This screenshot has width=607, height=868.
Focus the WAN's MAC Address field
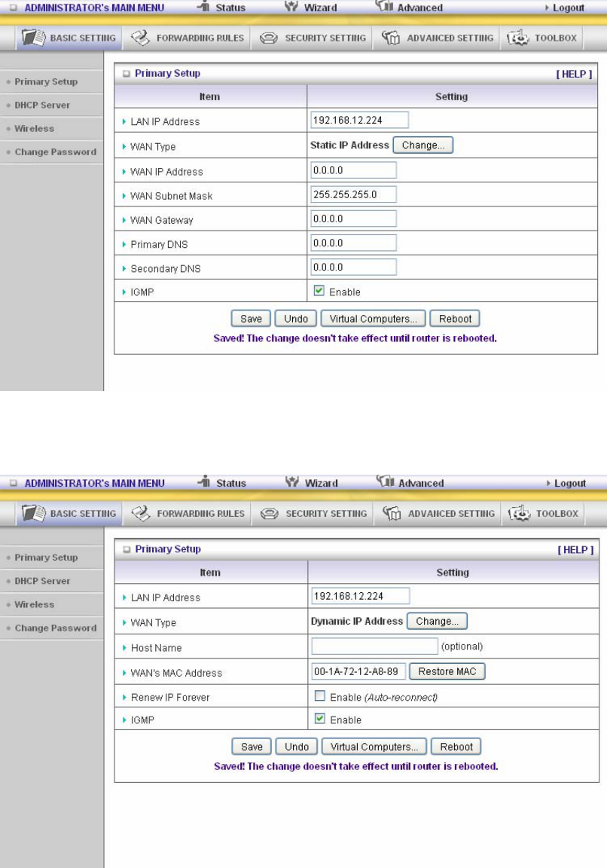pyautogui.click(x=358, y=671)
